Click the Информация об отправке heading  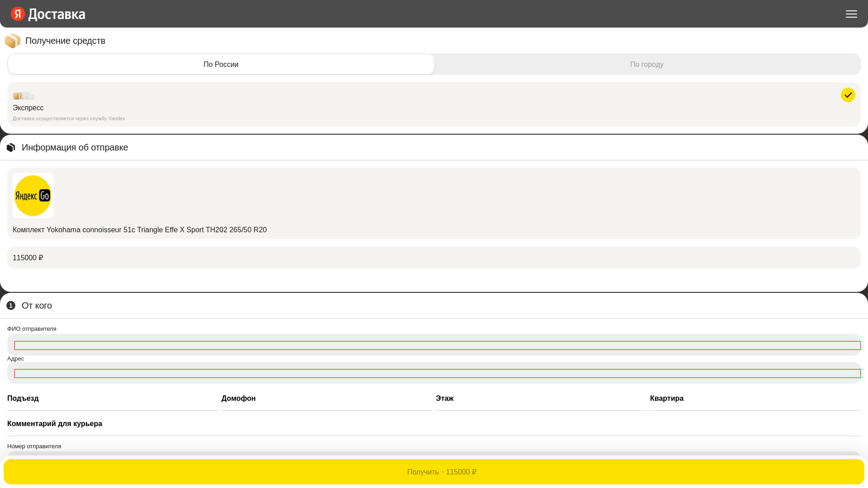point(75,147)
